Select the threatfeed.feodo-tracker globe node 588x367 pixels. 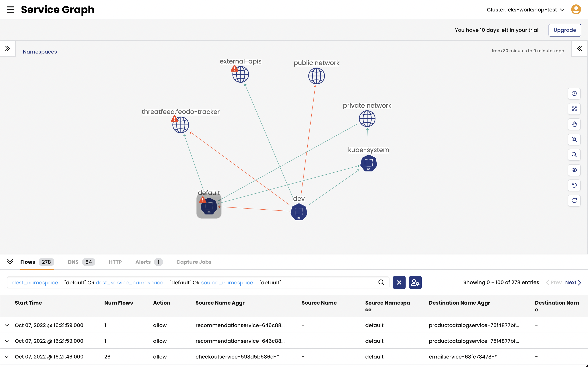click(181, 125)
